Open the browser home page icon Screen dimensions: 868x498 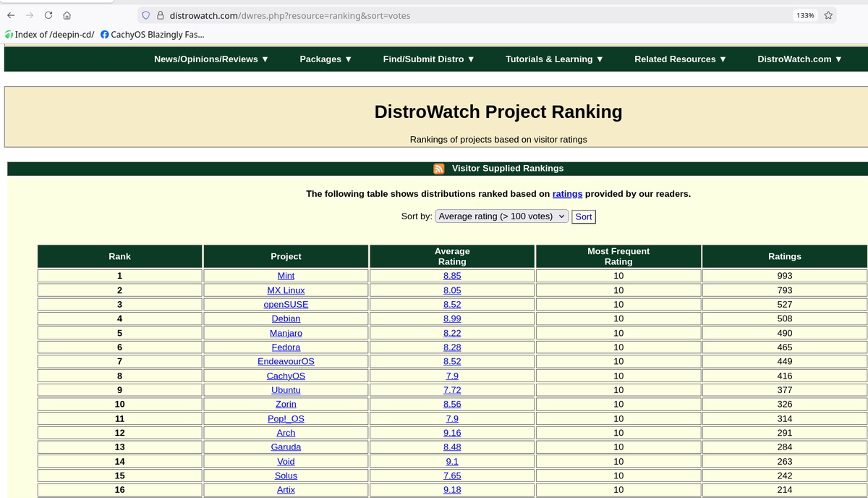coord(67,14)
